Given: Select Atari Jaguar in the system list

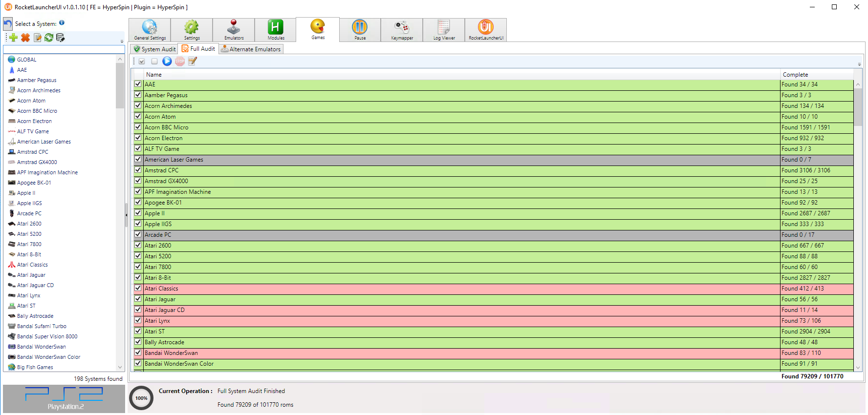Looking at the screenshot, I should pos(31,275).
